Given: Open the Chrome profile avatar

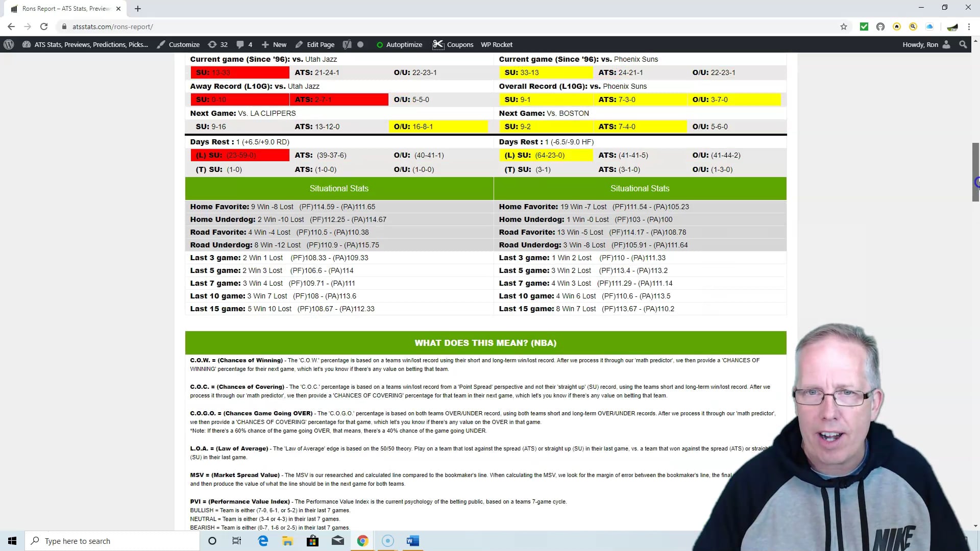Looking at the screenshot, I should (x=952, y=27).
